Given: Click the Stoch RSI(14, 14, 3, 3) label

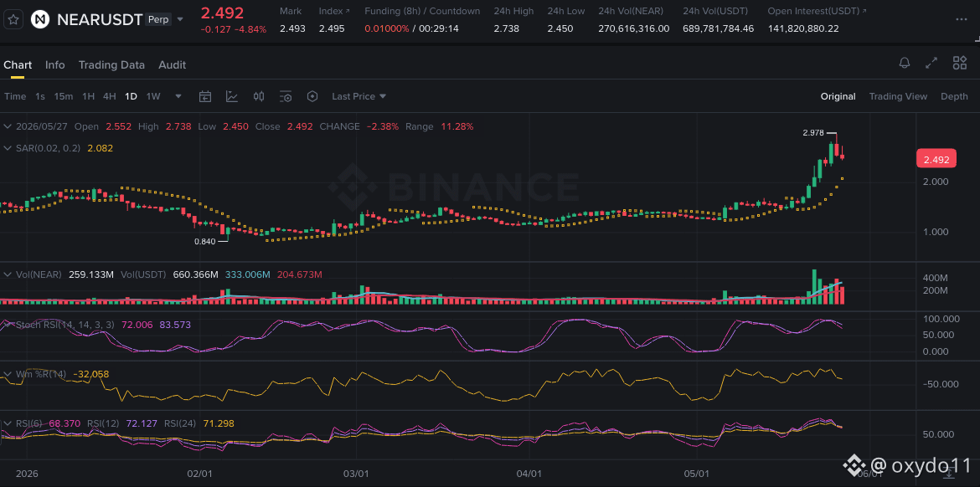Looking at the screenshot, I should (65, 325).
